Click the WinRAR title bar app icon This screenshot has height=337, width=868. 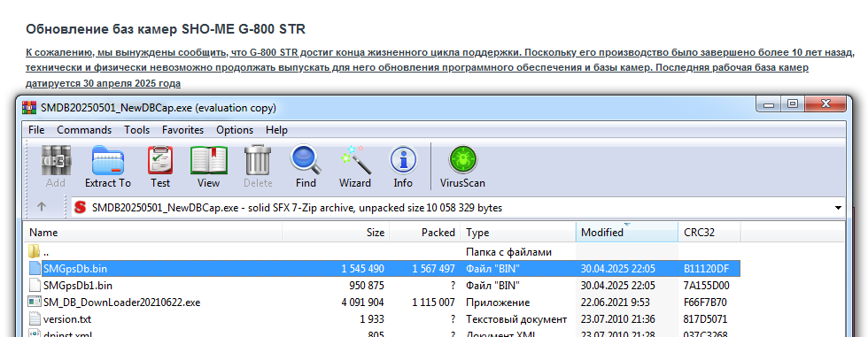[28, 107]
